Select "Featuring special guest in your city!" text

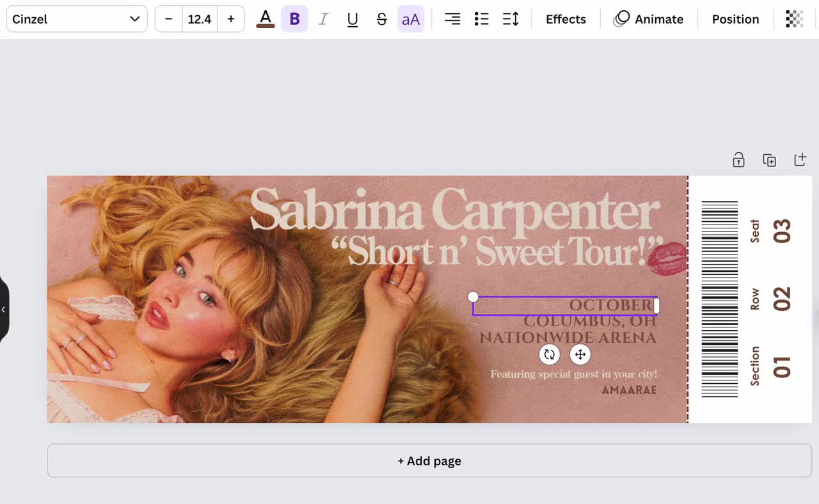coord(574,374)
